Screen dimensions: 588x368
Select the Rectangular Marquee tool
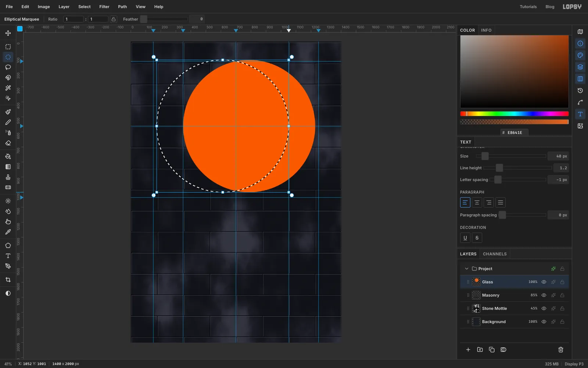click(x=8, y=47)
